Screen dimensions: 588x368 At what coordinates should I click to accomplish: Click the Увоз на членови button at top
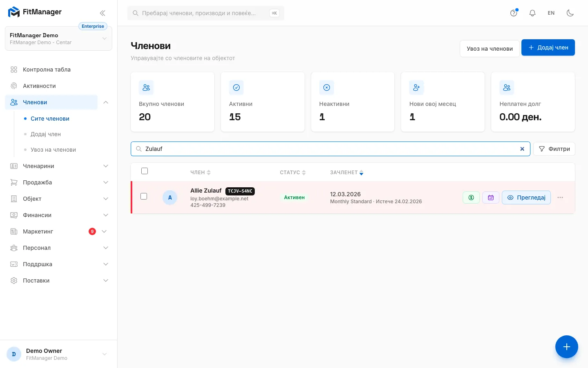[x=490, y=48]
